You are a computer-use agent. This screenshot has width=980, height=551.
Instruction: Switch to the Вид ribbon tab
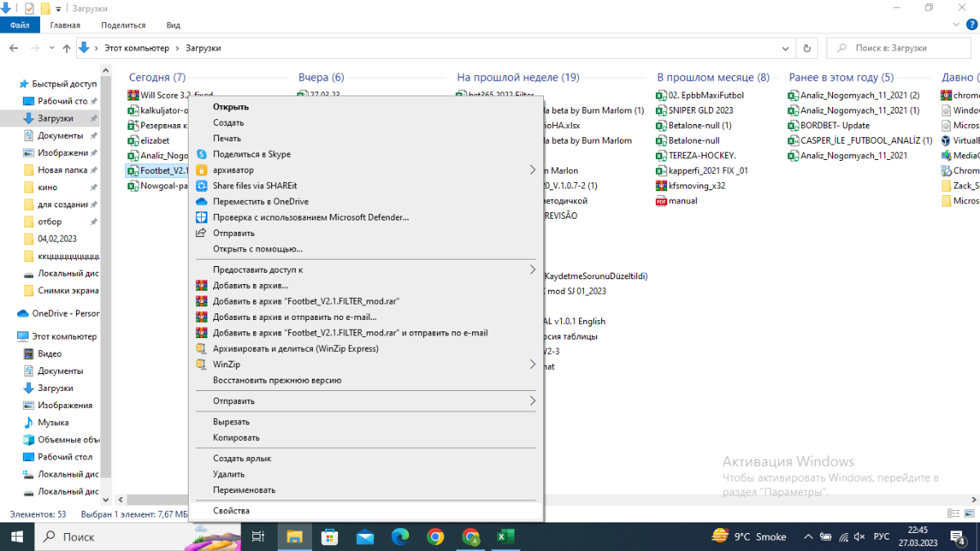(172, 25)
